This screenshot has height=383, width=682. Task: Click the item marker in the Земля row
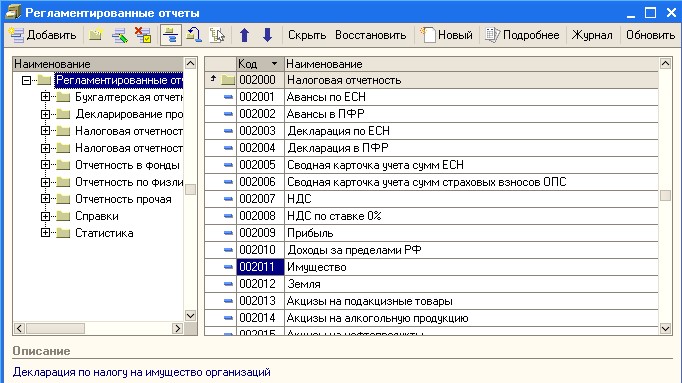click(x=228, y=284)
